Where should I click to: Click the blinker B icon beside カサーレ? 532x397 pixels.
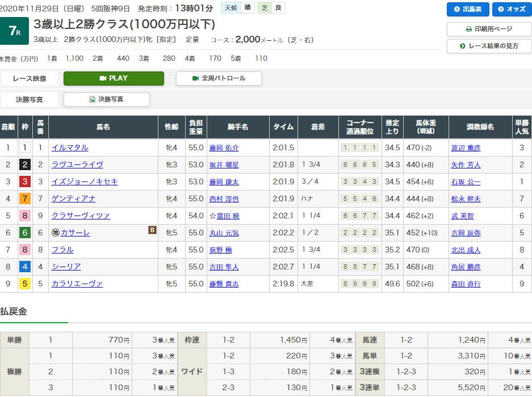pos(152,230)
